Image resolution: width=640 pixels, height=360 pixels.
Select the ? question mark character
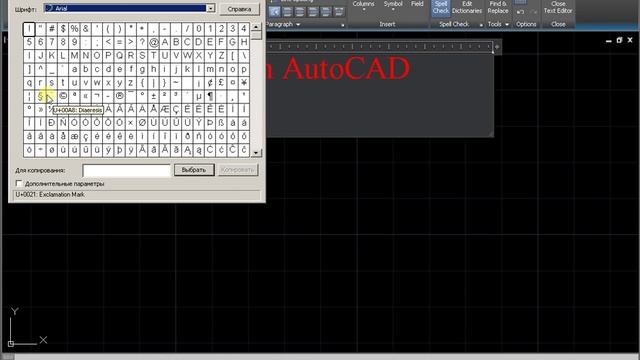(142, 42)
